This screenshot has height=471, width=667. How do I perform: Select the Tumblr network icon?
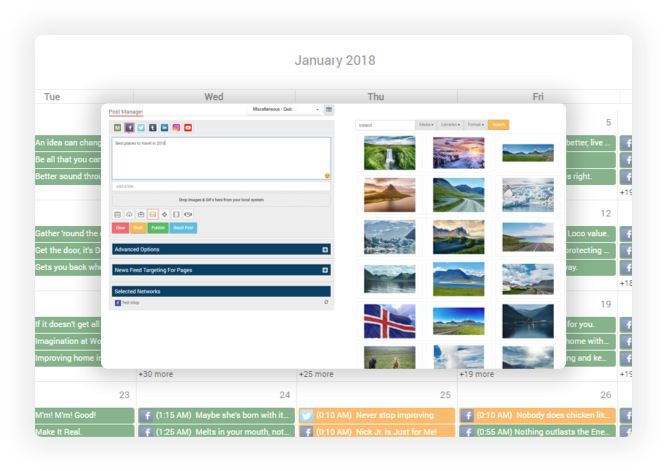pos(153,128)
